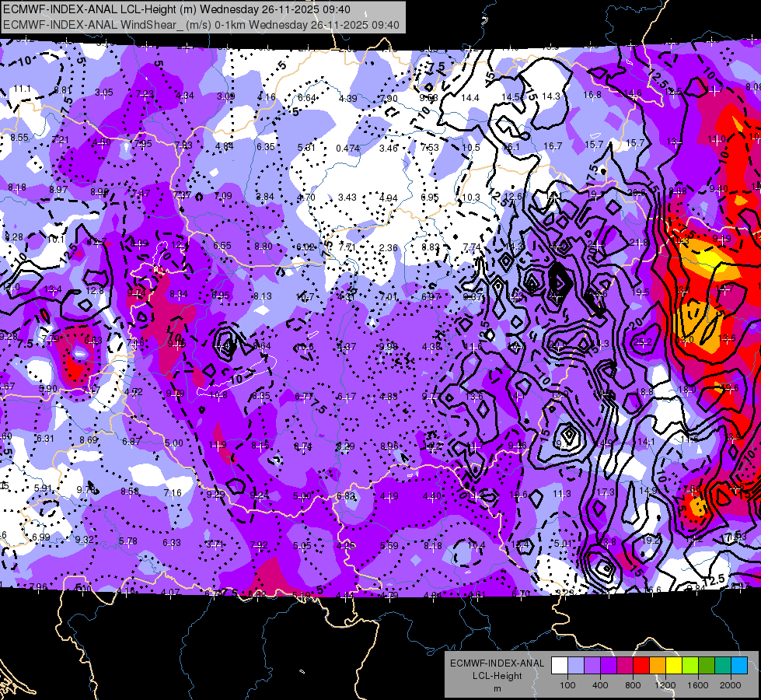Click the 6.35 grid value
This screenshot has height=700, width=761.
tap(266, 147)
